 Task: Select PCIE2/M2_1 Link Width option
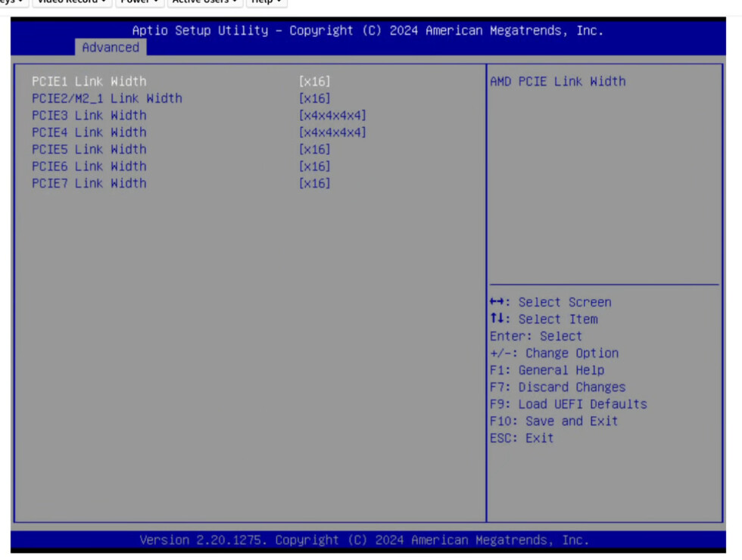(x=107, y=98)
